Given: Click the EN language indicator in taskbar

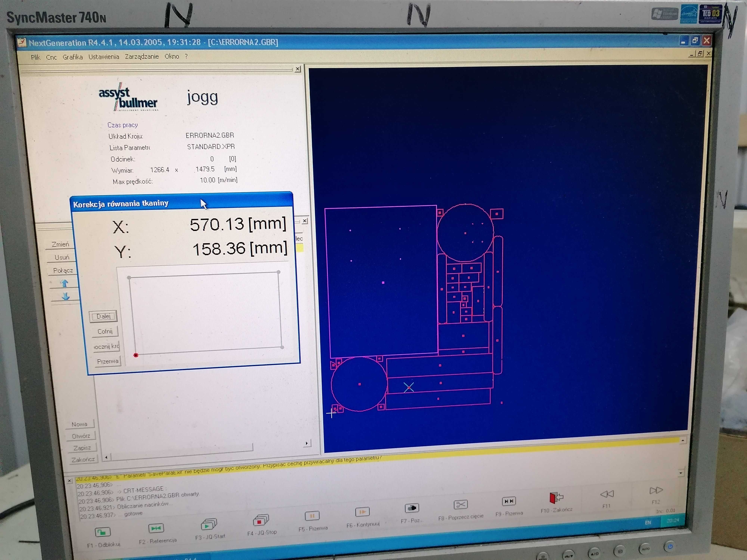Looking at the screenshot, I should pyautogui.click(x=648, y=523).
